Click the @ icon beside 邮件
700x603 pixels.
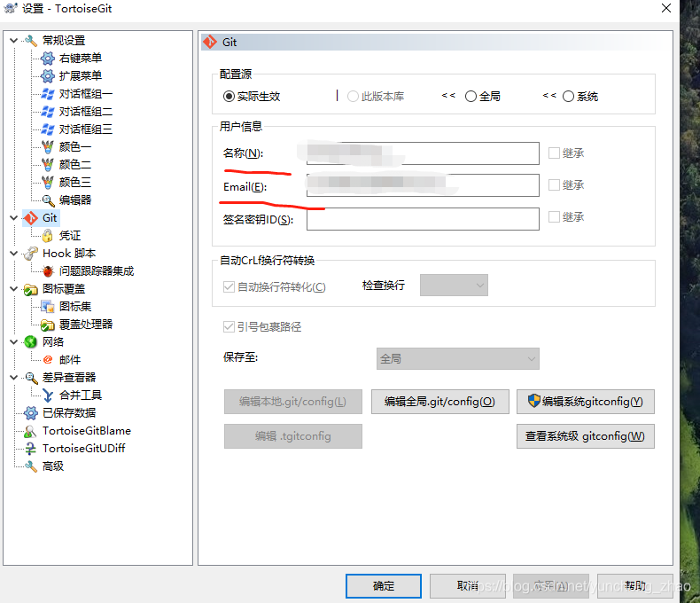click(x=48, y=359)
